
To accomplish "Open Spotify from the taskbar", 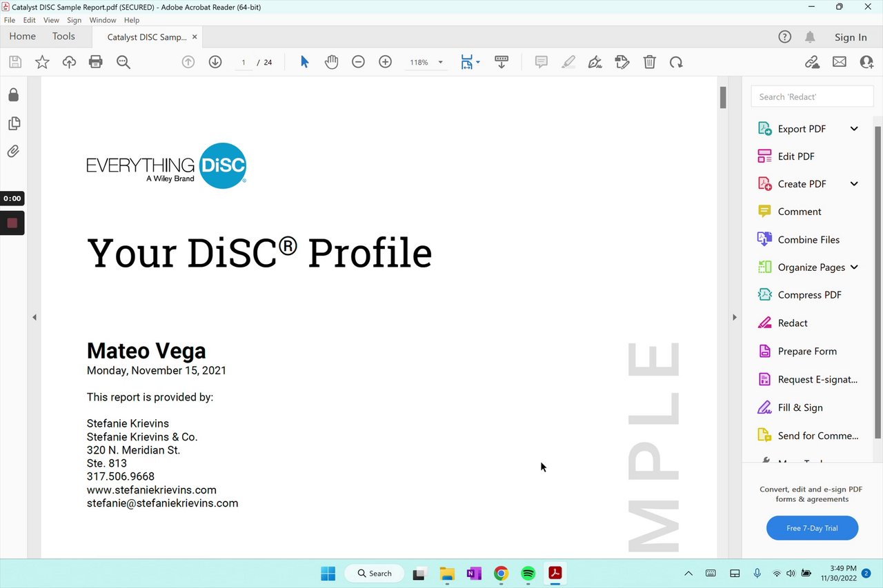I will (x=528, y=574).
